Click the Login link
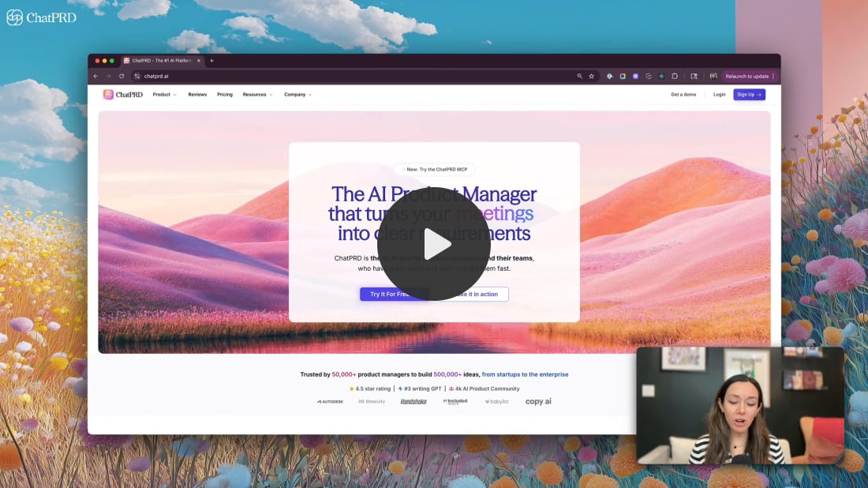The height and width of the screenshot is (488, 868). [719, 95]
